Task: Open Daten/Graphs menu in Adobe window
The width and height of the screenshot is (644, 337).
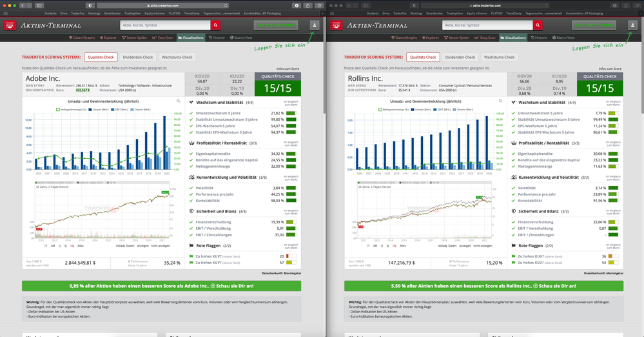Action: point(82,37)
